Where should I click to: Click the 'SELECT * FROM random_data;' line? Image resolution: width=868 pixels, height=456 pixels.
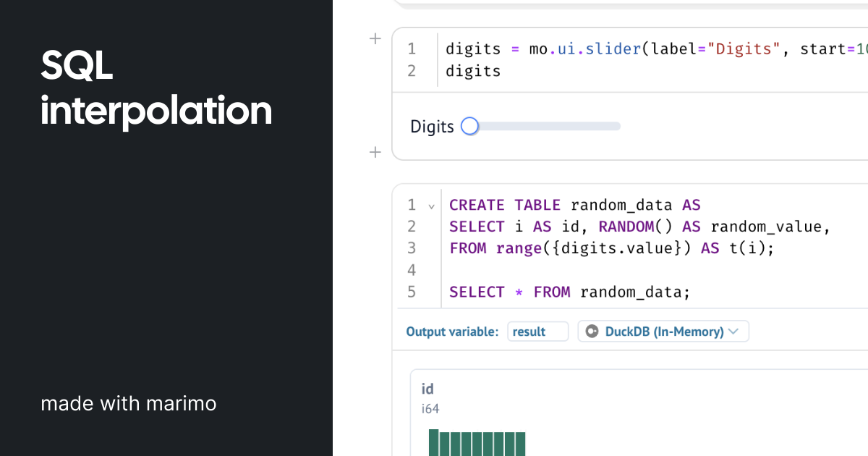click(570, 292)
